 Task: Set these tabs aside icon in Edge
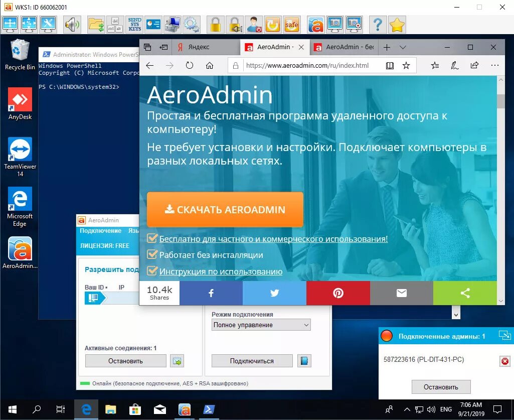[163, 47]
